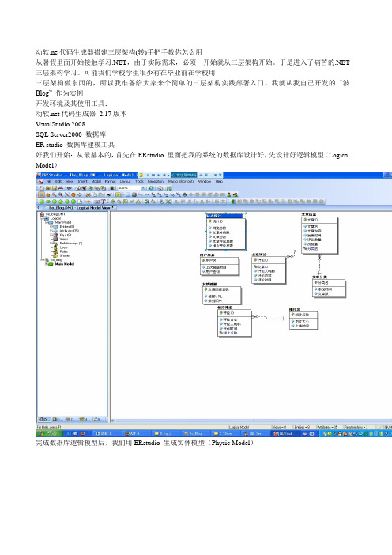Select the Views item in explorer tree
This screenshot has height=555, width=392.
point(64,239)
